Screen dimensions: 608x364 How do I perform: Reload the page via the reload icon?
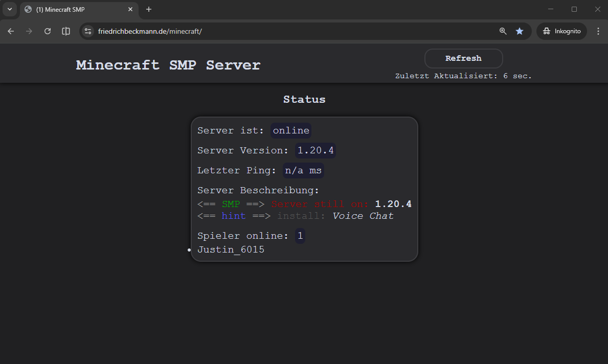coord(48,31)
